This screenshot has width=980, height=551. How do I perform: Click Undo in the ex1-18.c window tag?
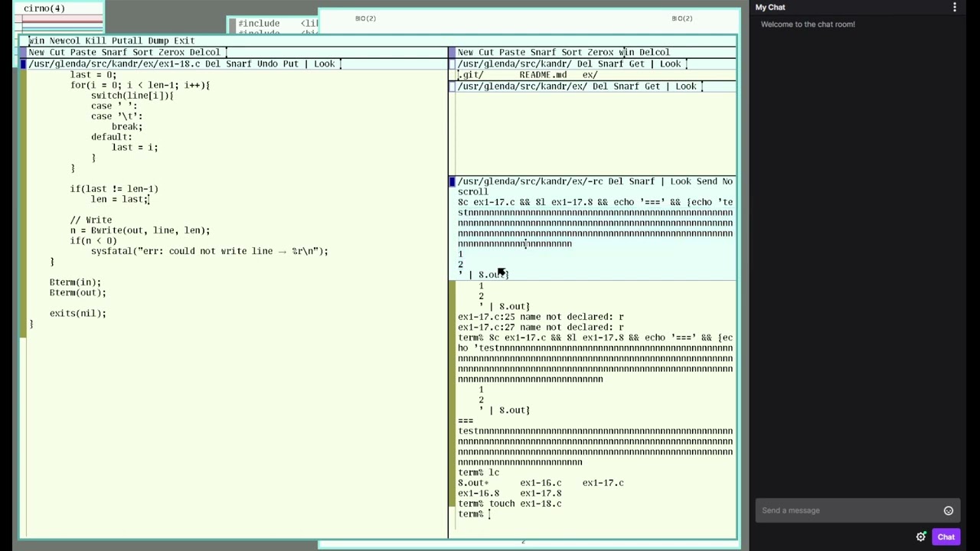267,64
